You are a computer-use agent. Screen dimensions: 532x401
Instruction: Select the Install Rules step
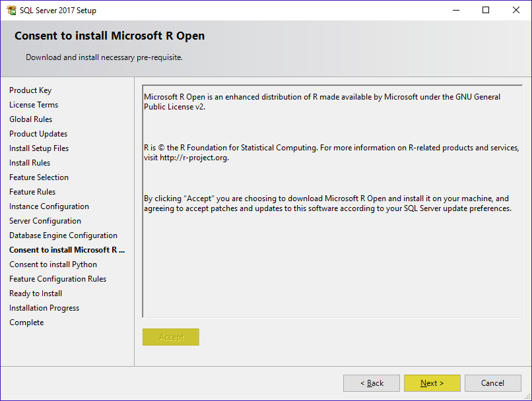[x=30, y=163]
